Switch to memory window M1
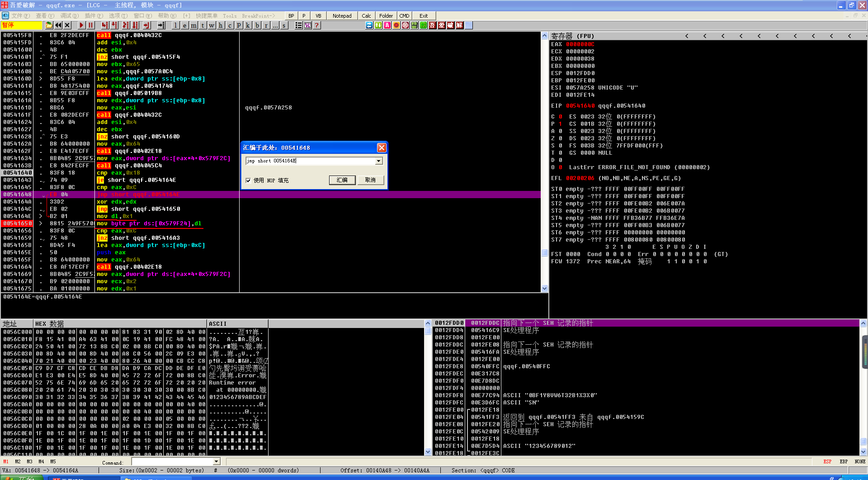Screen dimensions: 868x480 6,462
